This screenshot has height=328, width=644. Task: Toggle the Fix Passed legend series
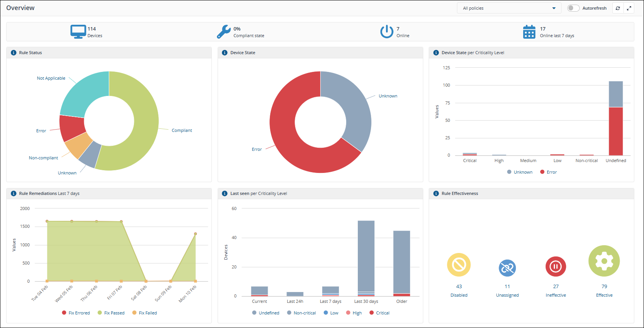click(111, 313)
